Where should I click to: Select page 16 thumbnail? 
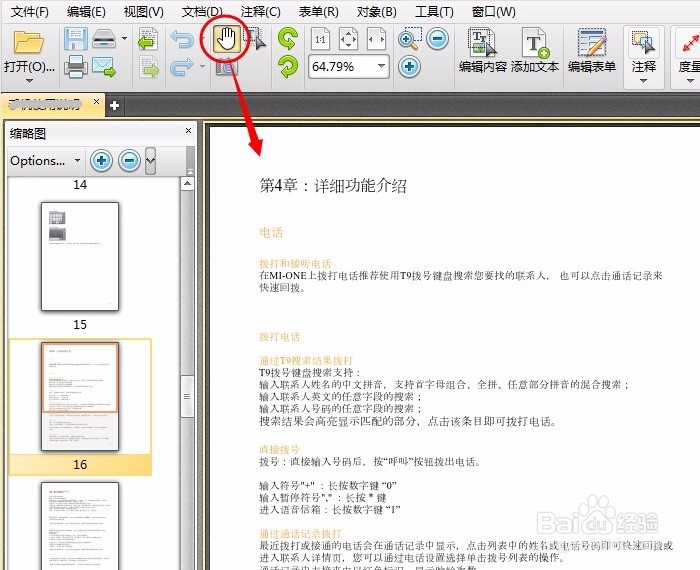[80, 396]
